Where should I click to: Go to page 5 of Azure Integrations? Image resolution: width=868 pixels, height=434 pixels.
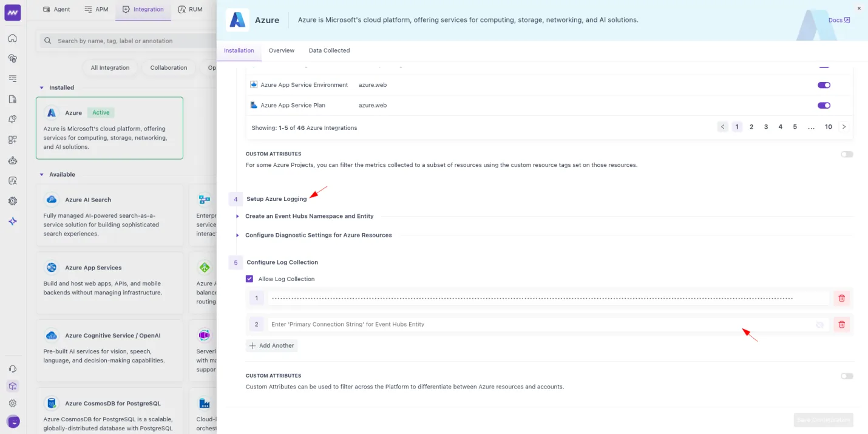(x=795, y=127)
